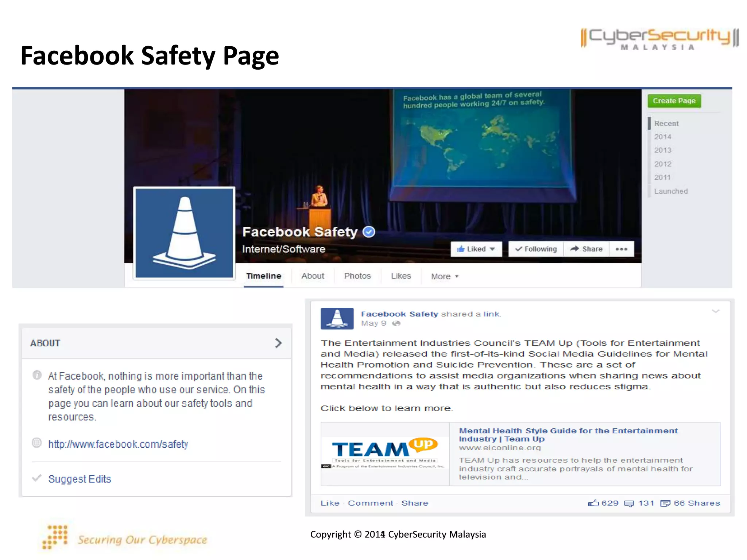The height and width of the screenshot is (560, 747).
Task: Click the Securing Our Cyberspace dotted logo
Action: tap(55, 537)
